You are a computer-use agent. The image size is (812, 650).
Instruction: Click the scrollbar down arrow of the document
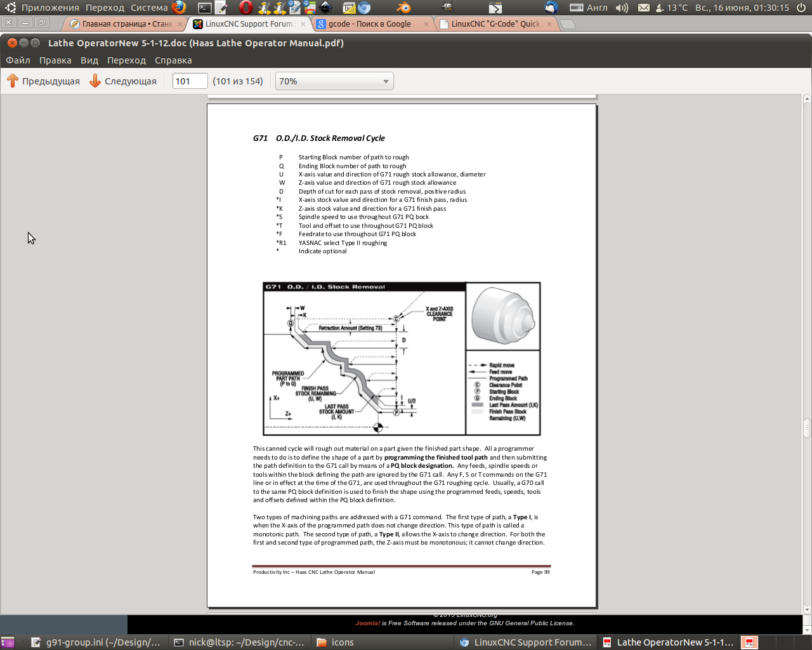[x=807, y=610]
